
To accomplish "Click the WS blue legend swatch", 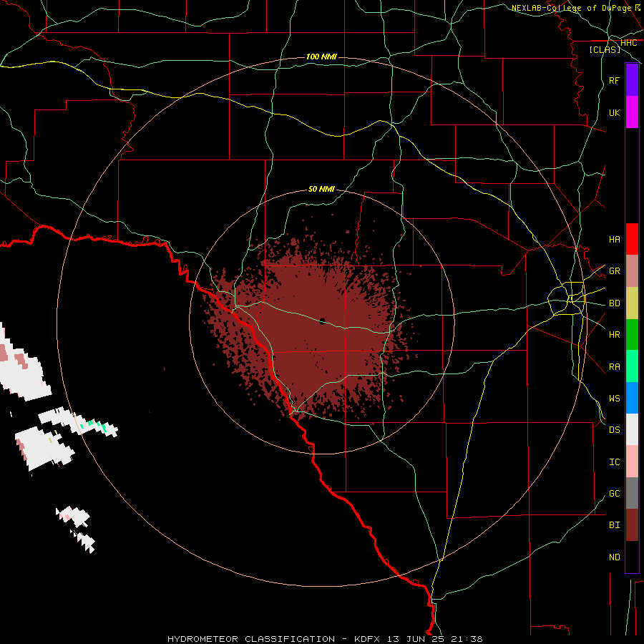I will pyautogui.click(x=632, y=398).
